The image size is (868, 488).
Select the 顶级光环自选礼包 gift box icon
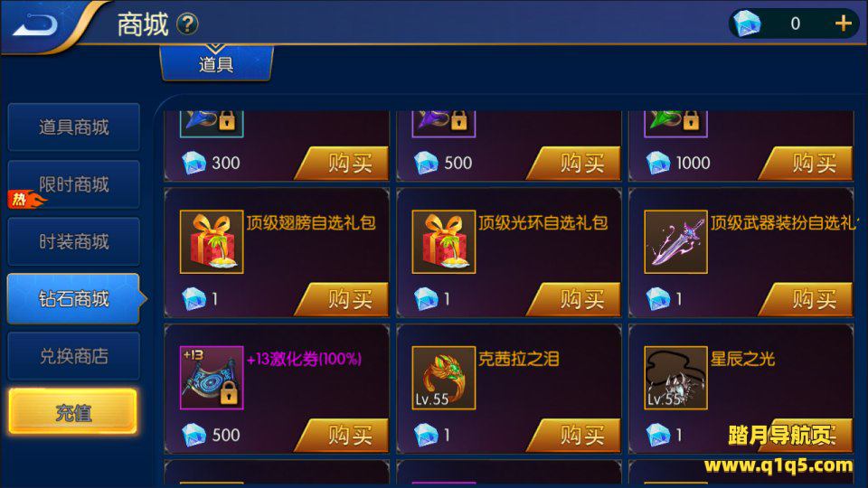[443, 242]
